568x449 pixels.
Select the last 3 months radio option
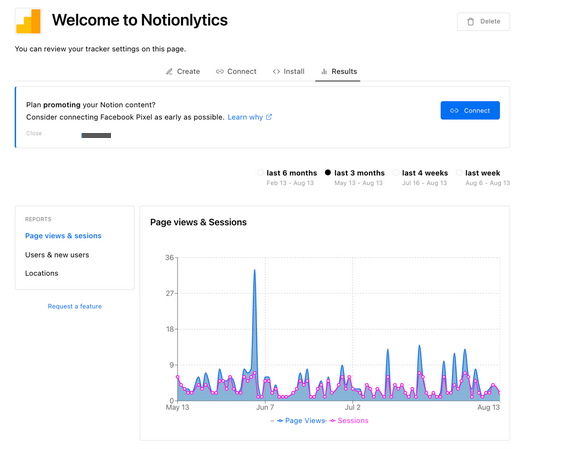click(x=328, y=172)
